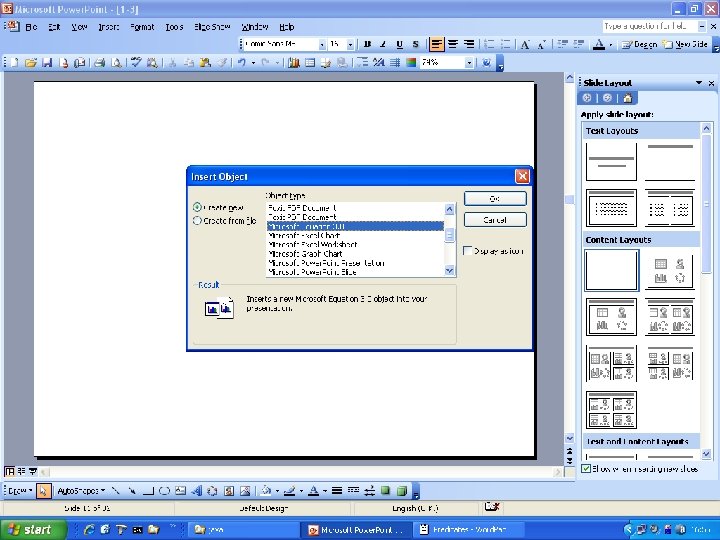Toggle Show when inserting new slides checkbox
Image resolution: width=720 pixels, height=540 pixels.
[586, 469]
